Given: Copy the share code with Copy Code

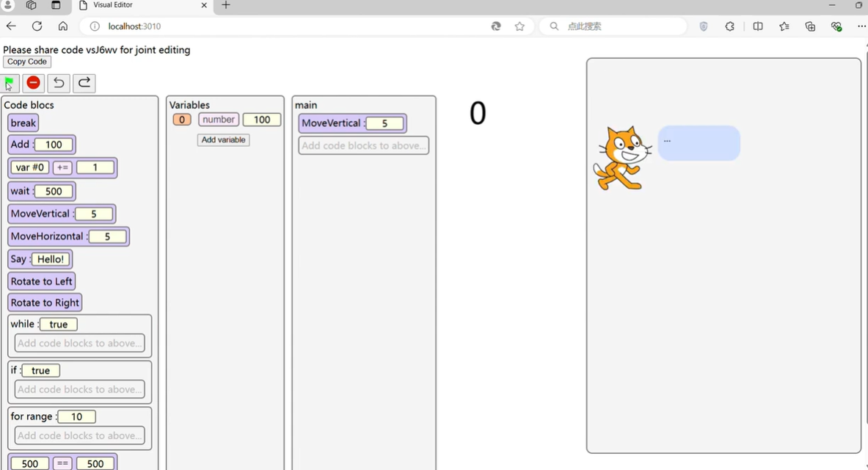Looking at the screenshot, I should (x=27, y=62).
